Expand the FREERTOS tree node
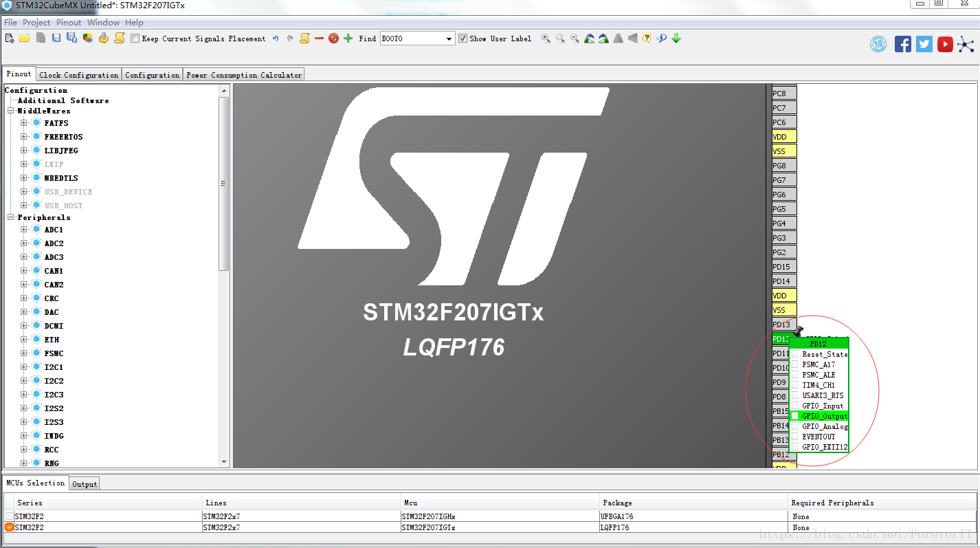 pos(24,137)
